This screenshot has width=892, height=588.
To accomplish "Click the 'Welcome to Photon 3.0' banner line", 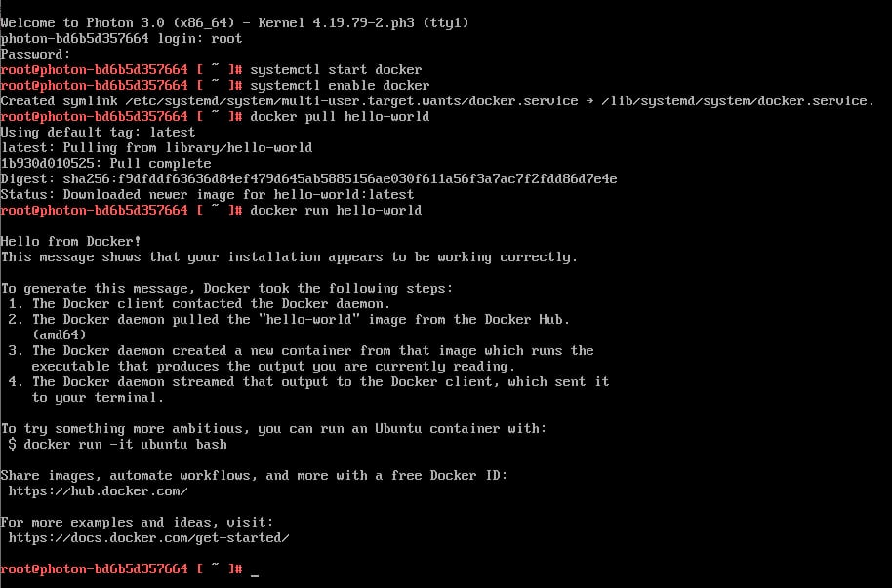I will 234,22.
